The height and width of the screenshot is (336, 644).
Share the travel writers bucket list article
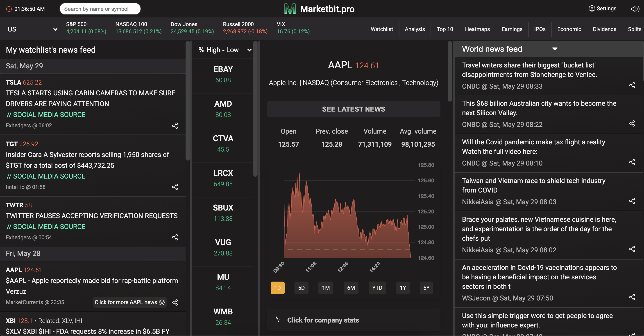[x=632, y=85]
